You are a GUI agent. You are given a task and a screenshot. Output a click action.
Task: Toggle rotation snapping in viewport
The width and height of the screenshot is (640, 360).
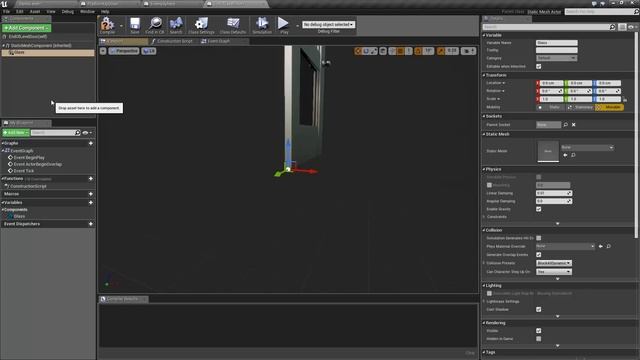tap(418, 51)
